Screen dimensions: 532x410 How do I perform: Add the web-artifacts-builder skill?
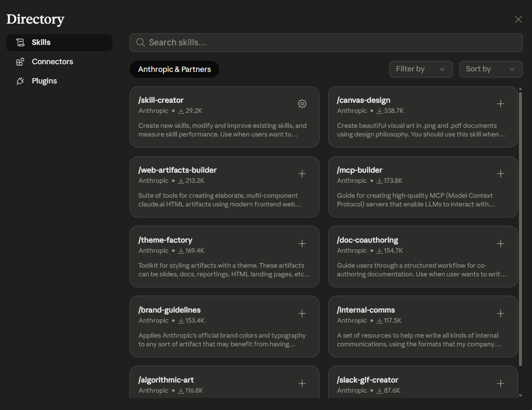[x=302, y=174]
